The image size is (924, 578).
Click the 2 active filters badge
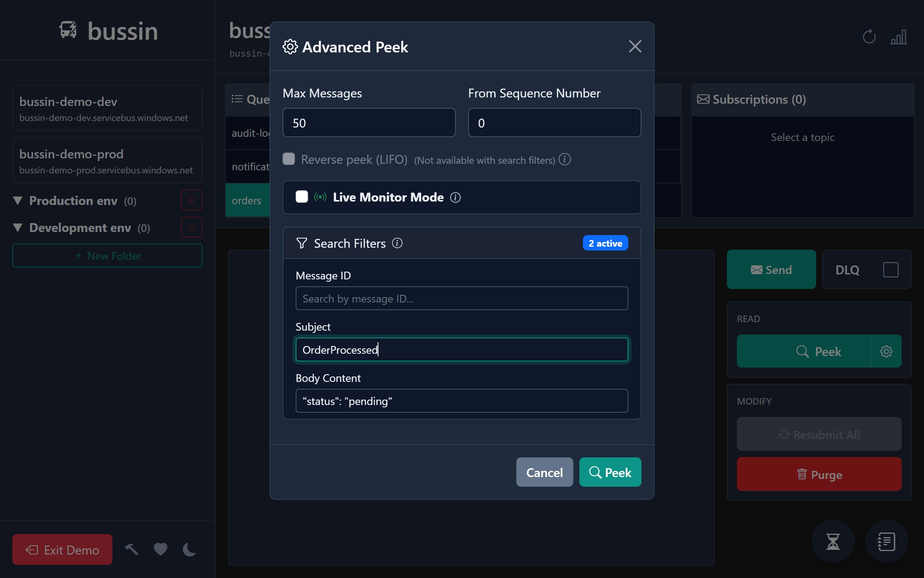coord(605,243)
